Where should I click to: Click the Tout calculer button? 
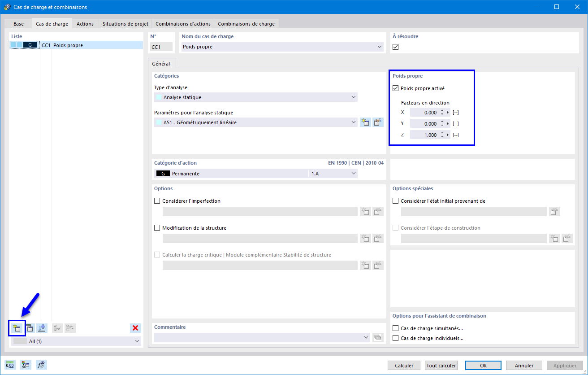coord(441,366)
